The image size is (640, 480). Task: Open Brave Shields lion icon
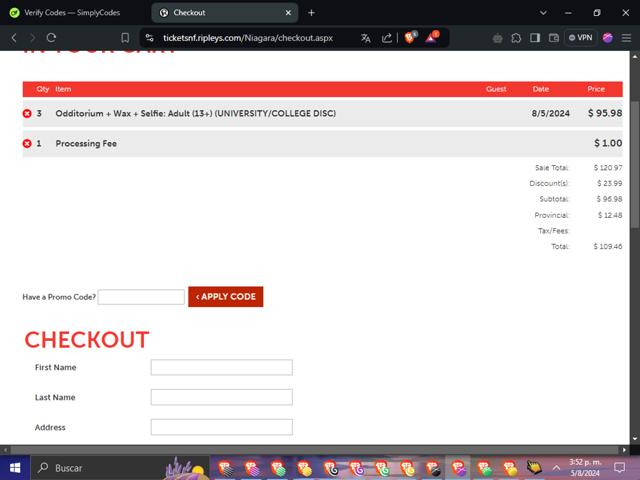[x=410, y=37]
